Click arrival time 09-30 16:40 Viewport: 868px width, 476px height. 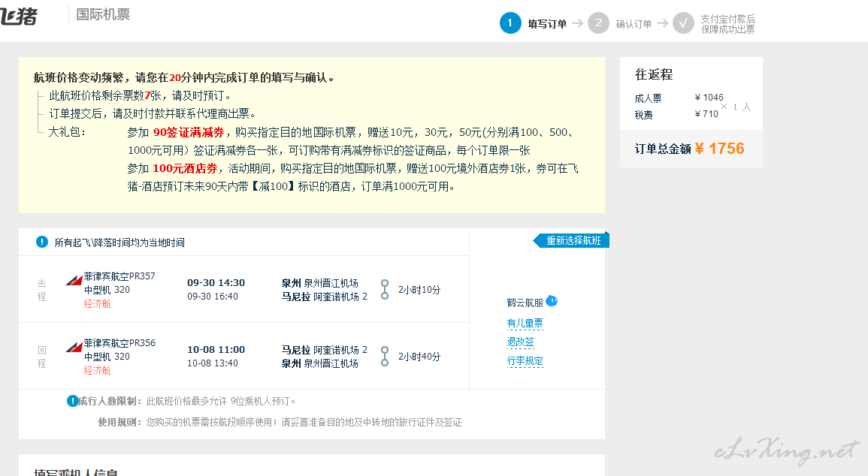click(213, 297)
